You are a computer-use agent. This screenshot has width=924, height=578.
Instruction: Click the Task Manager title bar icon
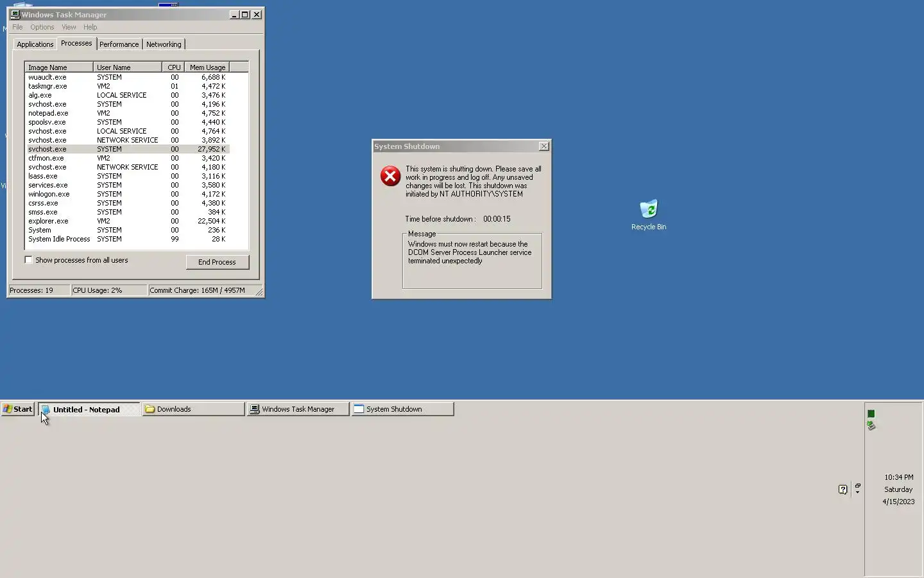(x=15, y=14)
